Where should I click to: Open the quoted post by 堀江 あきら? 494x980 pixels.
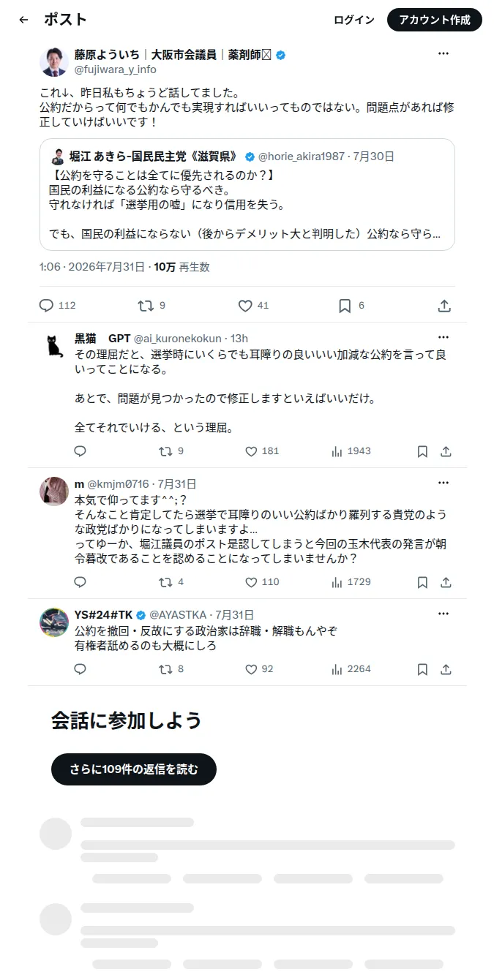click(x=247, y=195)
